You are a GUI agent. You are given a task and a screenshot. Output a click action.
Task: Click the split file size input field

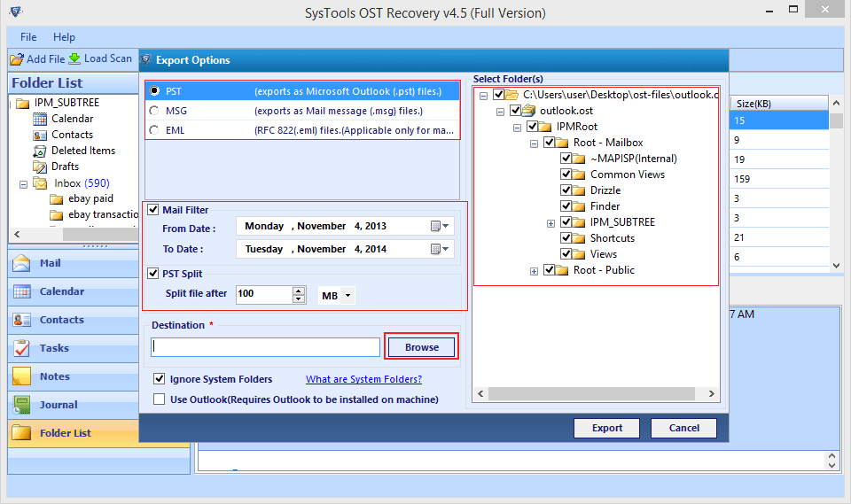point(264,294)
